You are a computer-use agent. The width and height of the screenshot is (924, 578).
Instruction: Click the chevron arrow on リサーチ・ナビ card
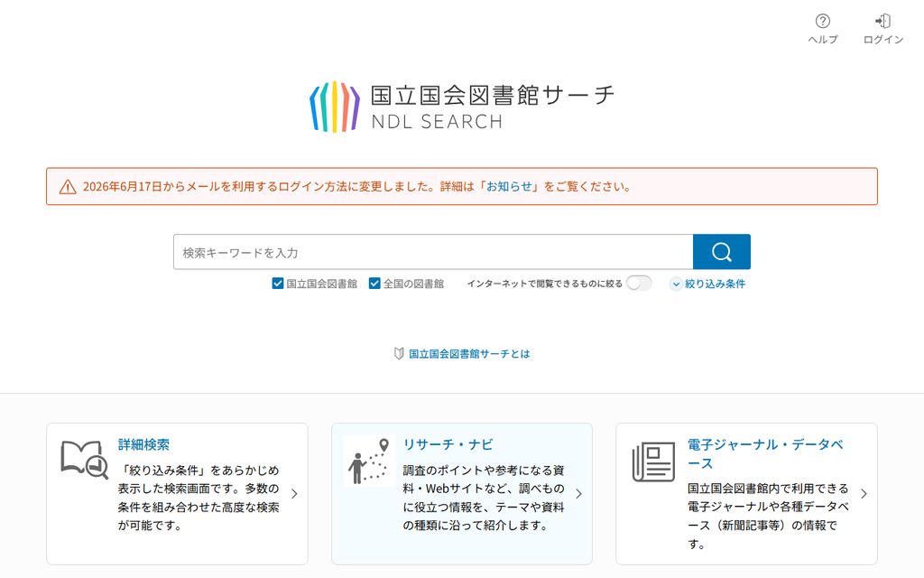[578, 494]
